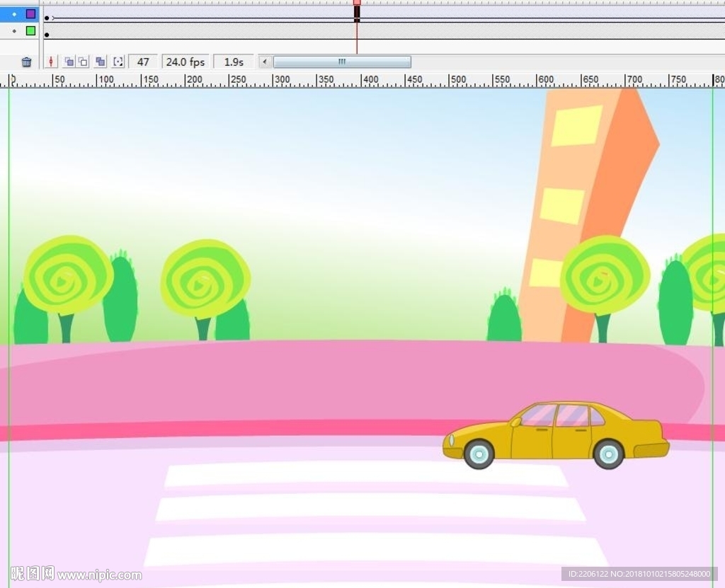Click the Center Frame button
This screenshot has height=588, width=725.
52,62
